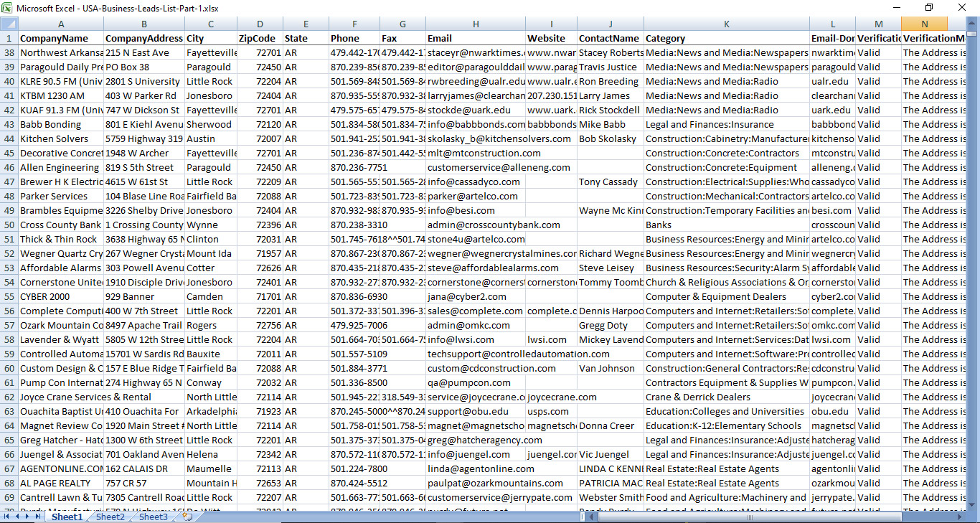Click the CompanyName header cell
Viewport: 980px width, 523px height.
click(x=61, y=38)
